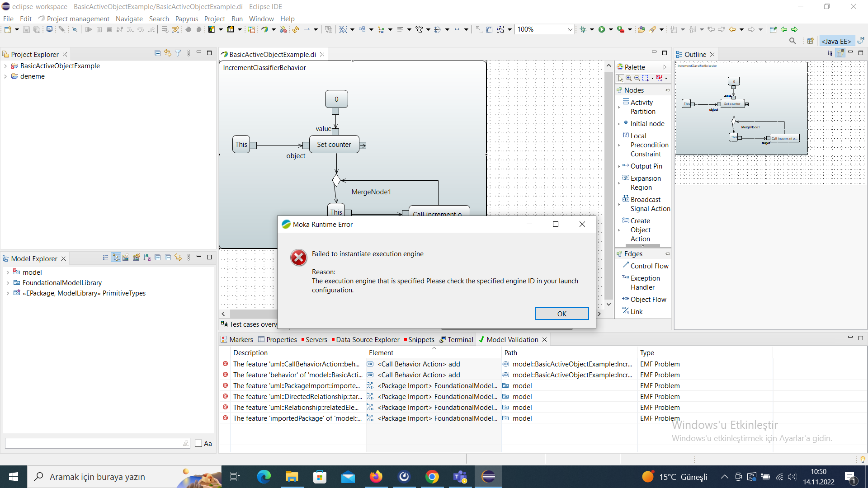The height and width of the screenshot is (488, 868).
Task: Open the Search magnifier in toolbar
Action: [x=792, y=41]
